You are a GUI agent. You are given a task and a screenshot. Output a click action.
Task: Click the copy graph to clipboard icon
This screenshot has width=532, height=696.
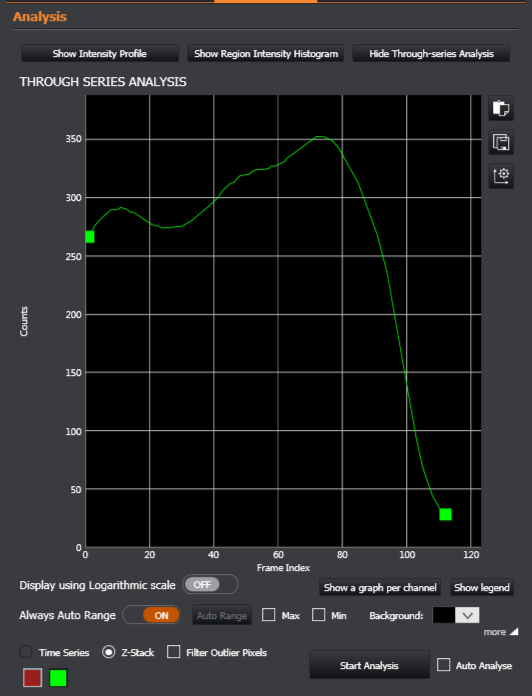tap(501, 108)
